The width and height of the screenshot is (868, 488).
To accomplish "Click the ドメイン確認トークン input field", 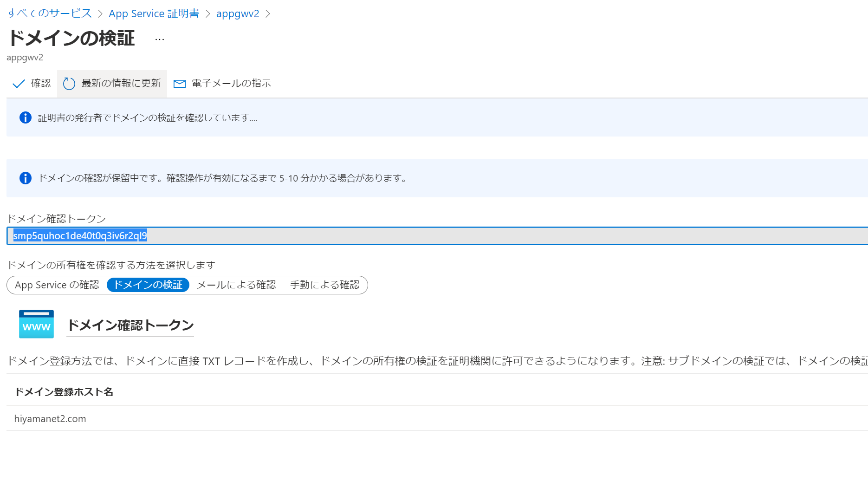I will pyautogui.click(x=437, y=236).
